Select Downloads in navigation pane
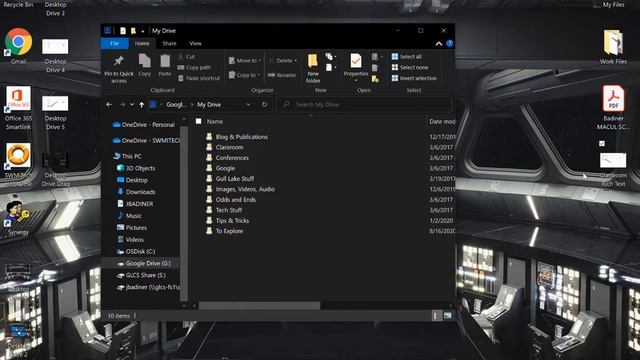 click(136, 192)
